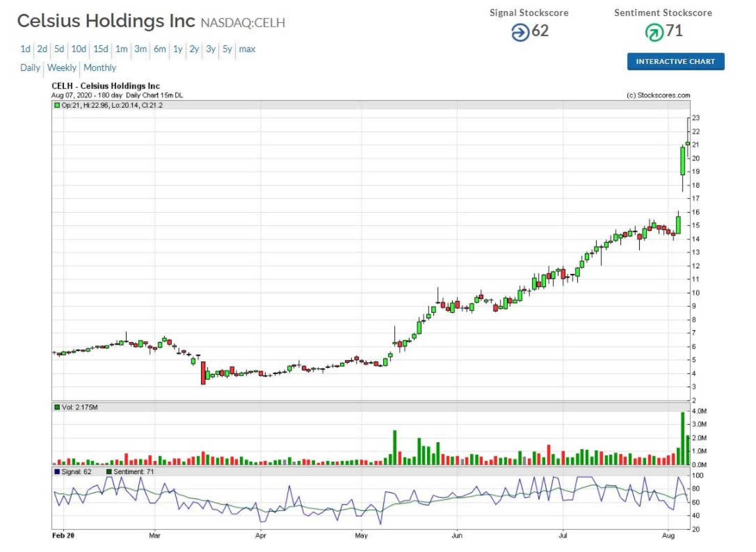Click the Celsius Holdings Inc heading
756x552 pixels.
point(106,21)
